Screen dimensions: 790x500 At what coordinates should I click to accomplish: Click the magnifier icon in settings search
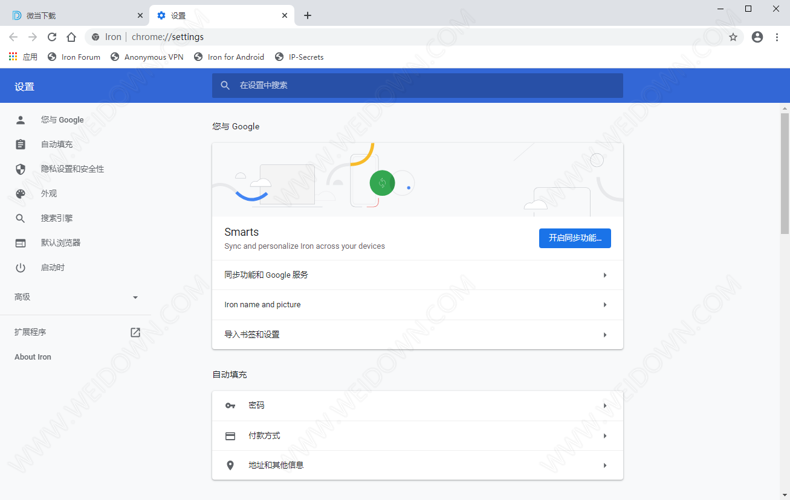coord(225,86)
